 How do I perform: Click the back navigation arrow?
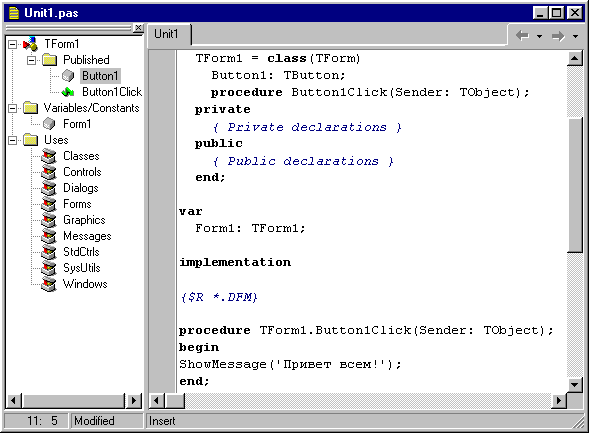(x=523, y=36)
